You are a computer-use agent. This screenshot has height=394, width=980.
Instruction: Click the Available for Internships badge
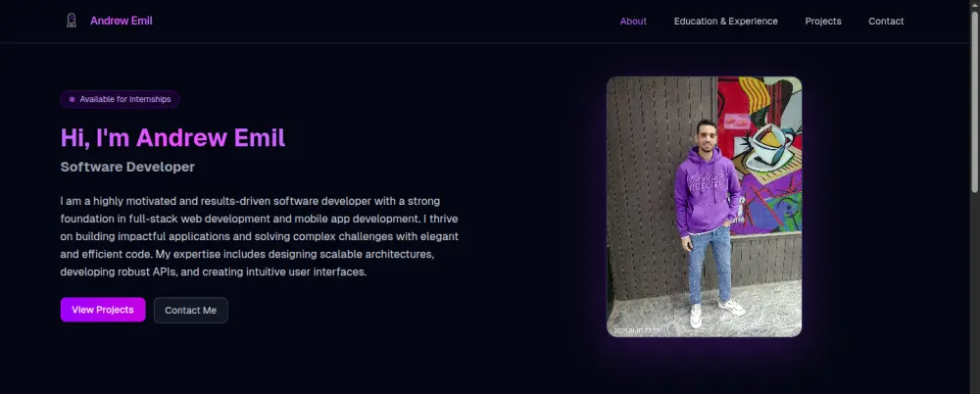pos(120,99)
